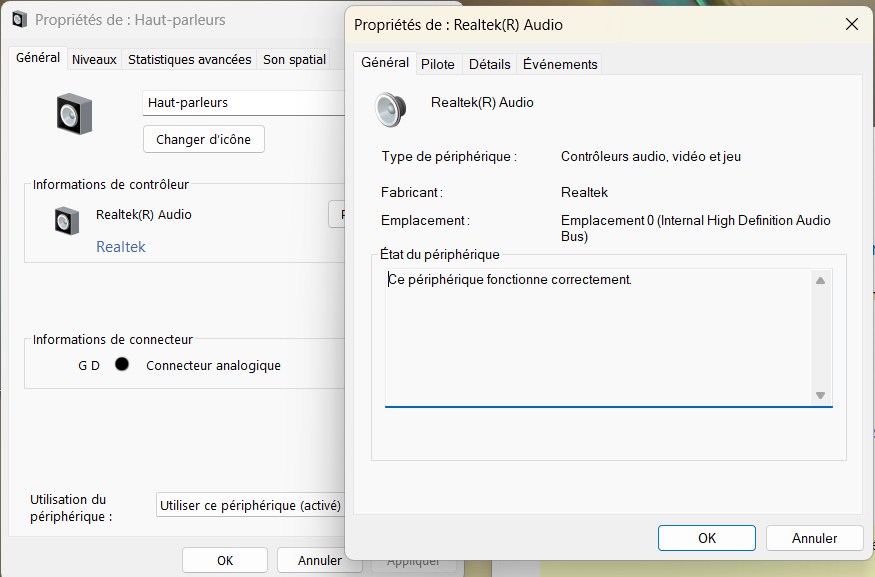Click the Fabricant value 'Realtek'
The image size is (875, 577).
[x=584, y=193]
